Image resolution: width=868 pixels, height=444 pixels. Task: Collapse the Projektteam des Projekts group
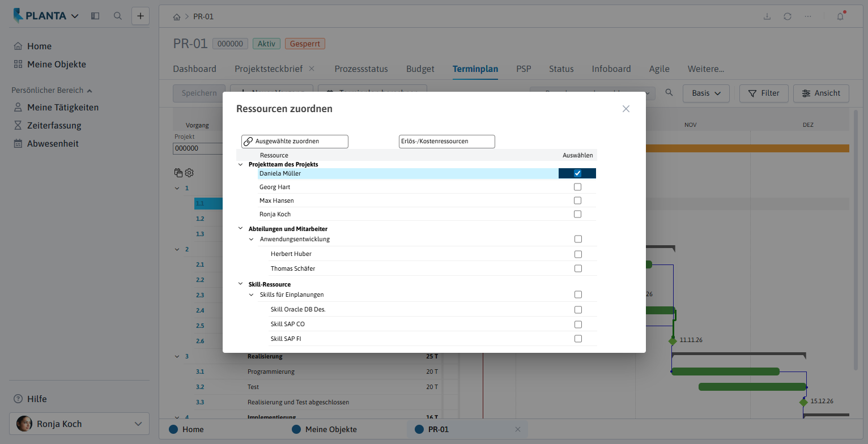click(x=241, y=164)
